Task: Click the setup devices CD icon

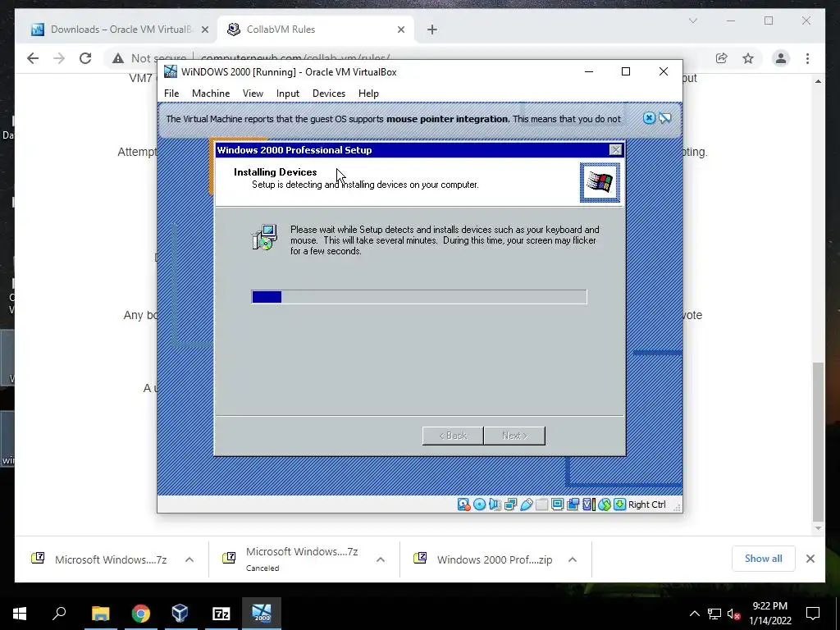Action: point(265,237)
